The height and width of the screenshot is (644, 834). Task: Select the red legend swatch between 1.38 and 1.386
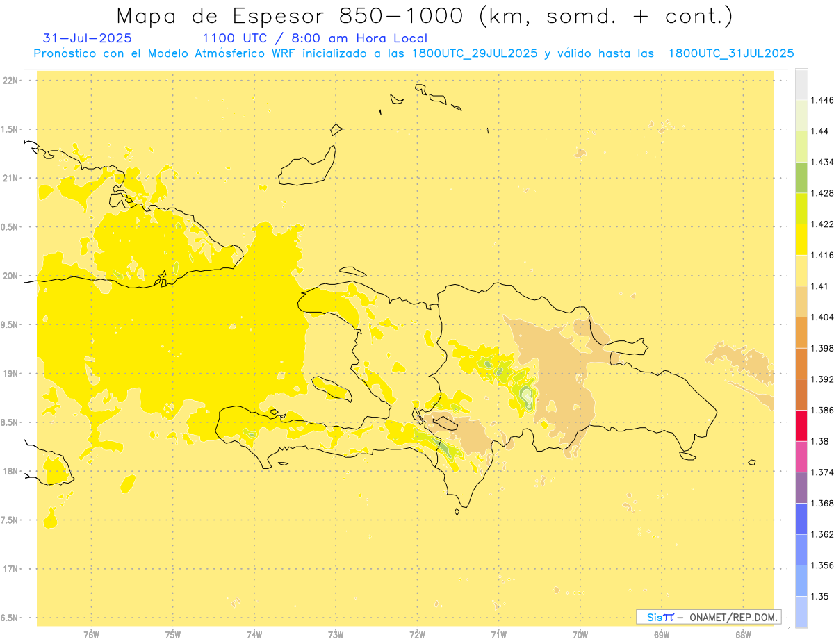point(801,425)
